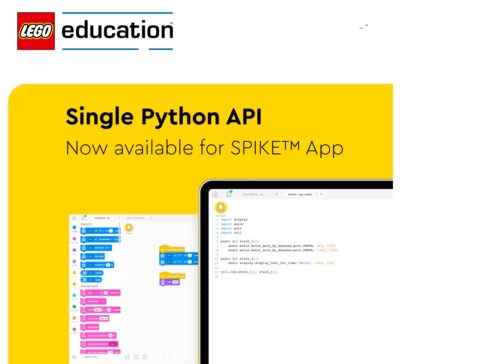
Task: Select the teal top block category dot
Action: [x=74, y=227]
